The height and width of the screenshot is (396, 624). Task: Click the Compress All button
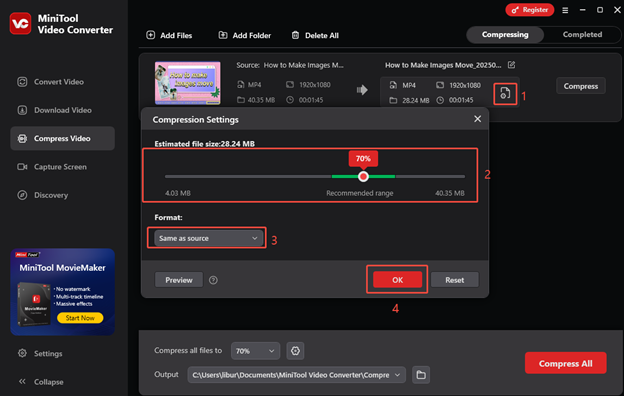pos(566,363)
